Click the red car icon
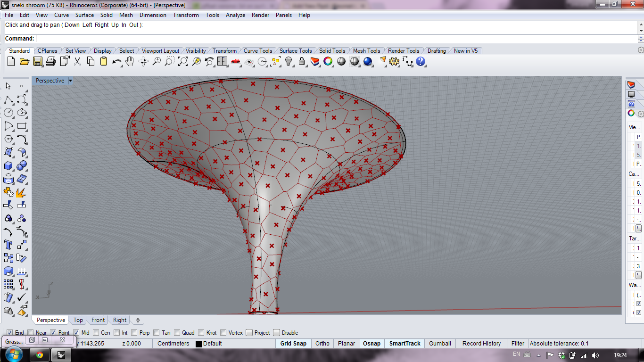The height and width of the screenshot is (362, 644). coord(236,61)
